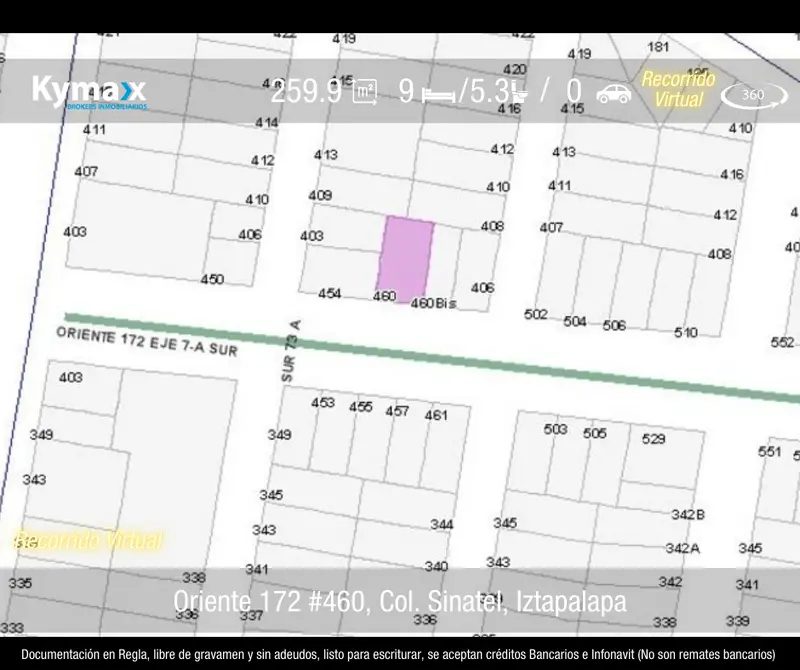The image size is (800, 670).
Task: Click lot number 460 Bis
Action: coord(433,303)
